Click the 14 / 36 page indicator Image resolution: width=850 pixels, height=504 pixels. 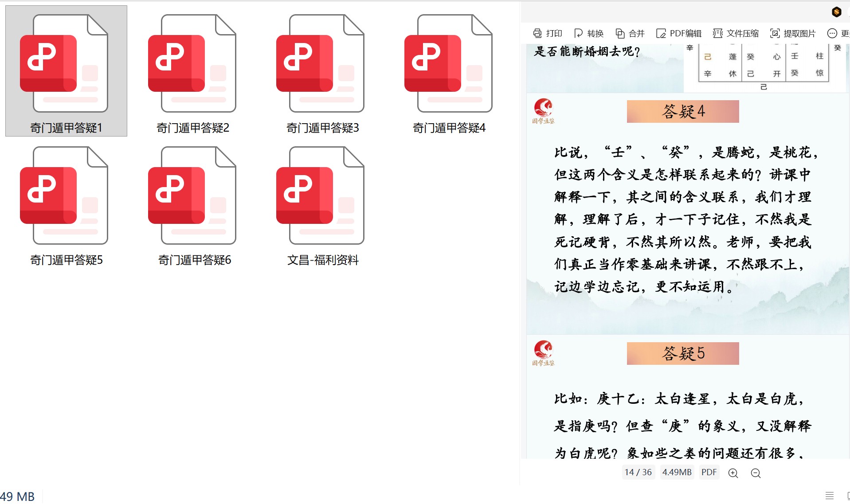[x=638, y=472]
